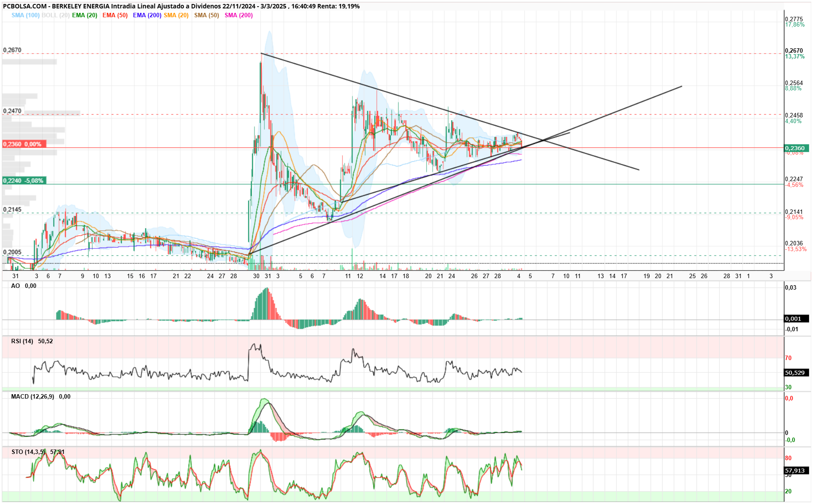Click the MACD (12,26,9) indicator label
This screenshot has width=813, height=504.
[x=32, y=396]
